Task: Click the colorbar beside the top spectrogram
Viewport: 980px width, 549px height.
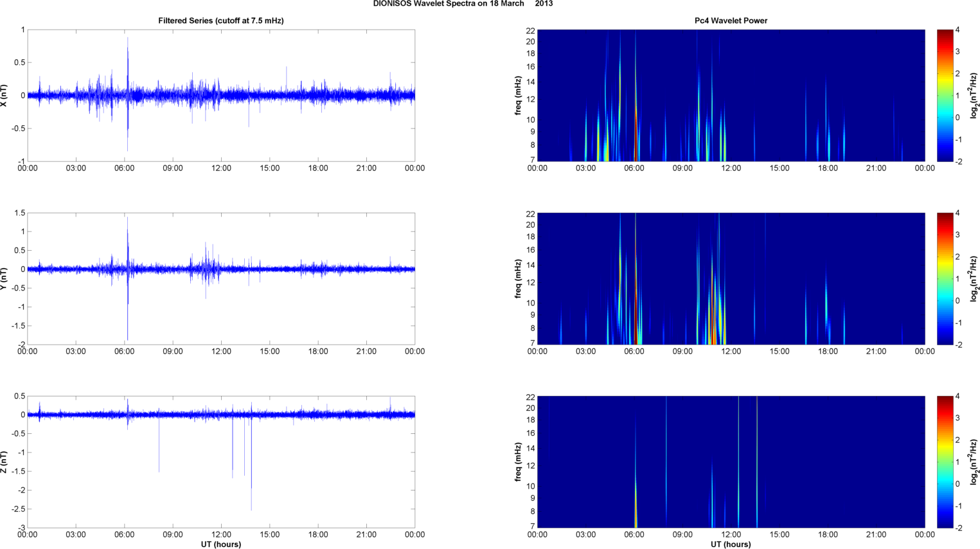Action: click(945, 95)
